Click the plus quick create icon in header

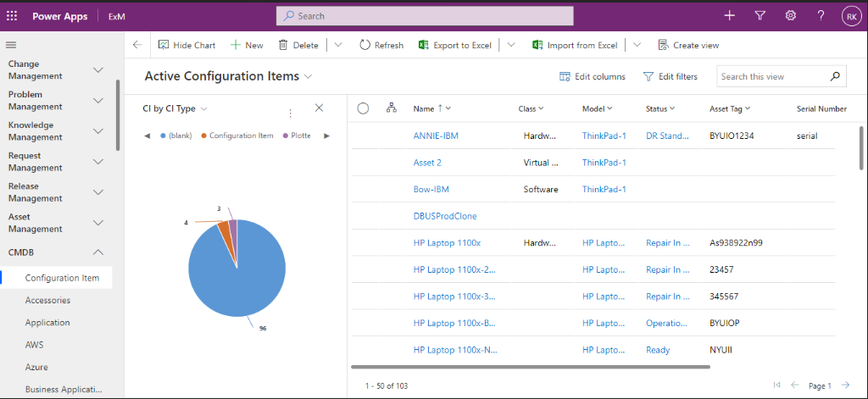pos(730,16)
